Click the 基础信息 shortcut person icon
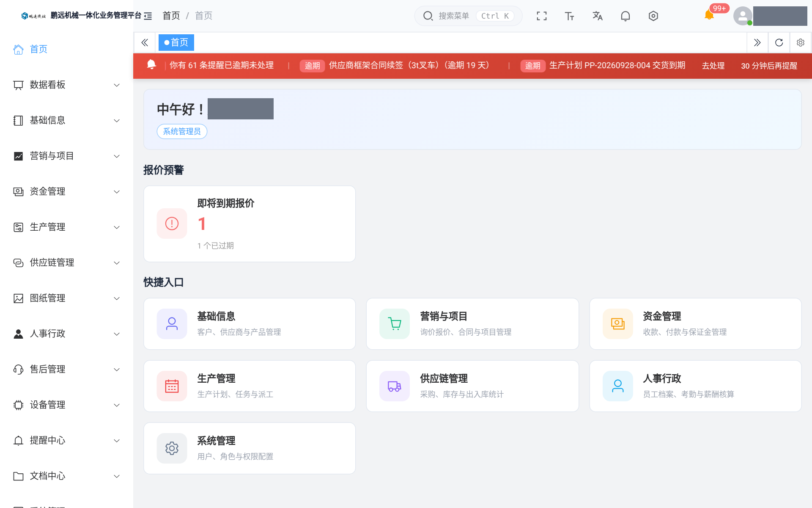Screen dimensions: 812x508 point(172,324)
